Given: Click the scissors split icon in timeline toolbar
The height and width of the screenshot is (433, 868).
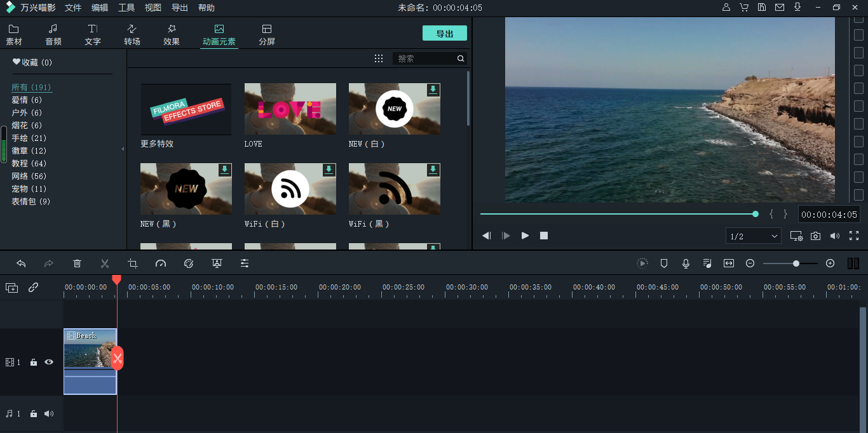Looking at the screenshot, I should click(x=105, y=263).
